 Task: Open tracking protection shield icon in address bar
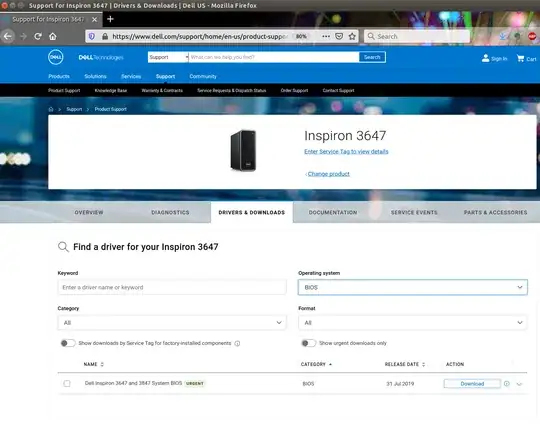[x=92, y=36]
